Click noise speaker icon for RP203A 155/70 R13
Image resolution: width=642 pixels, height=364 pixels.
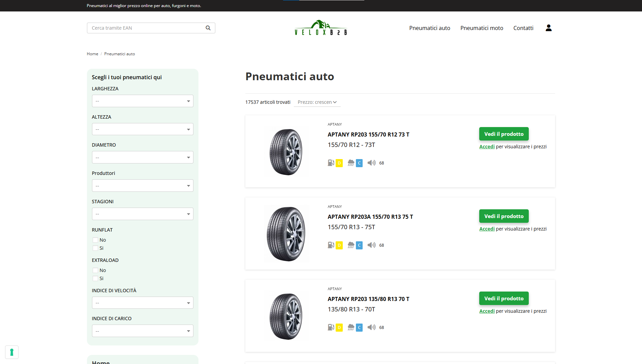point(371,245)
